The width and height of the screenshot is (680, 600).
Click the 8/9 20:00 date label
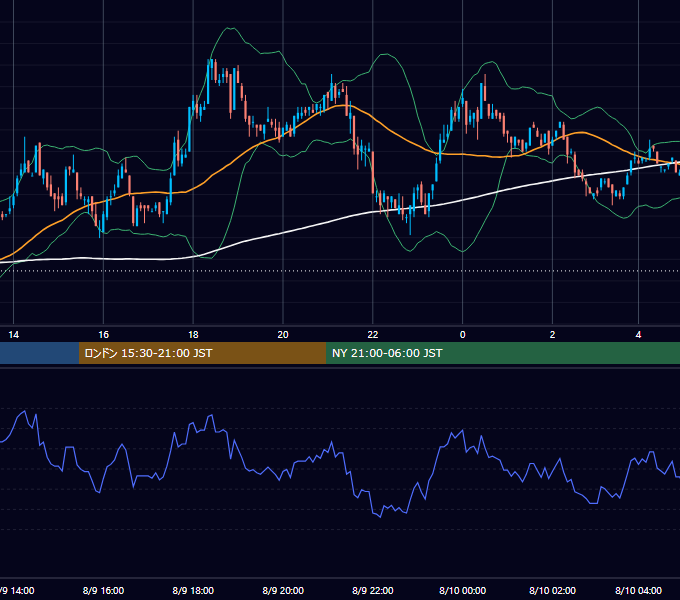pos(283,590)
